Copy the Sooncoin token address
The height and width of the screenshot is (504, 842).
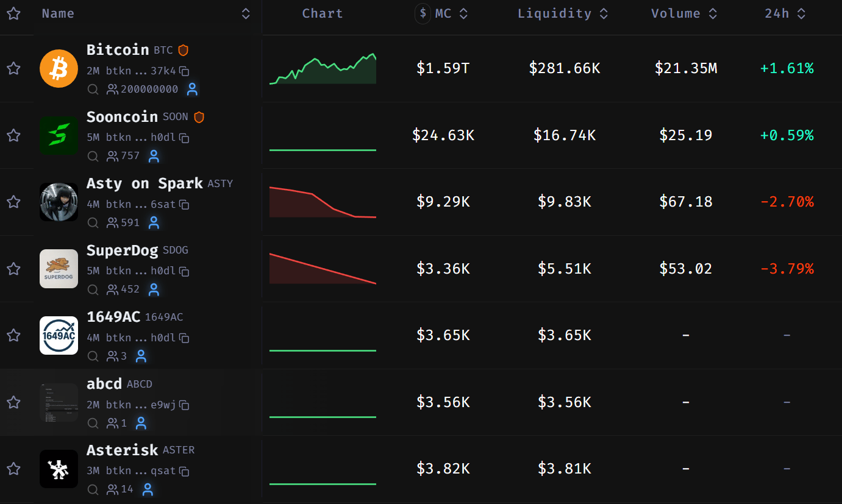click(184, 138)
